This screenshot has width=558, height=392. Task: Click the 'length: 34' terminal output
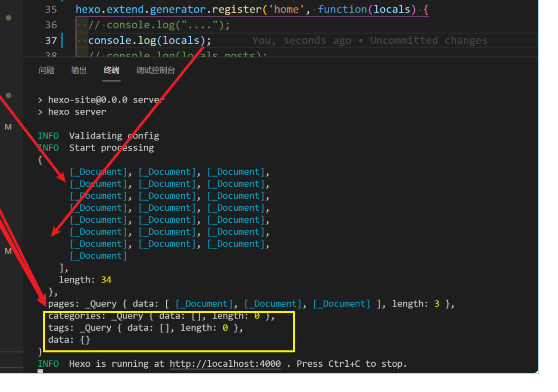point(85,280)
